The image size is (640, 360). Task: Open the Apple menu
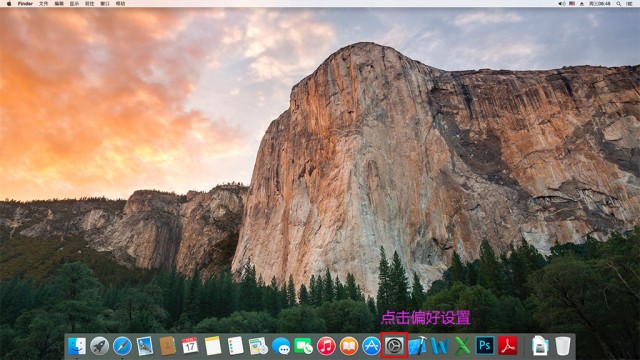click(x=9, y=3)
